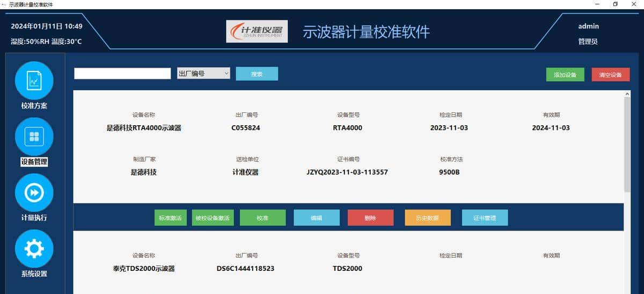Focus the device search input field
This screenshot has height=294, width=644.
[x=122, y=74]
